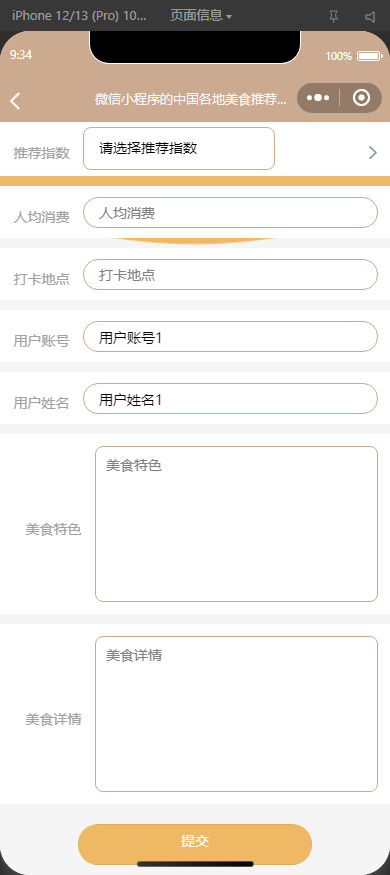Click the 用户姓名1 input field
The height and width of the screenshot is (875, 390).
pyautogui.click(x=230, y=398)
